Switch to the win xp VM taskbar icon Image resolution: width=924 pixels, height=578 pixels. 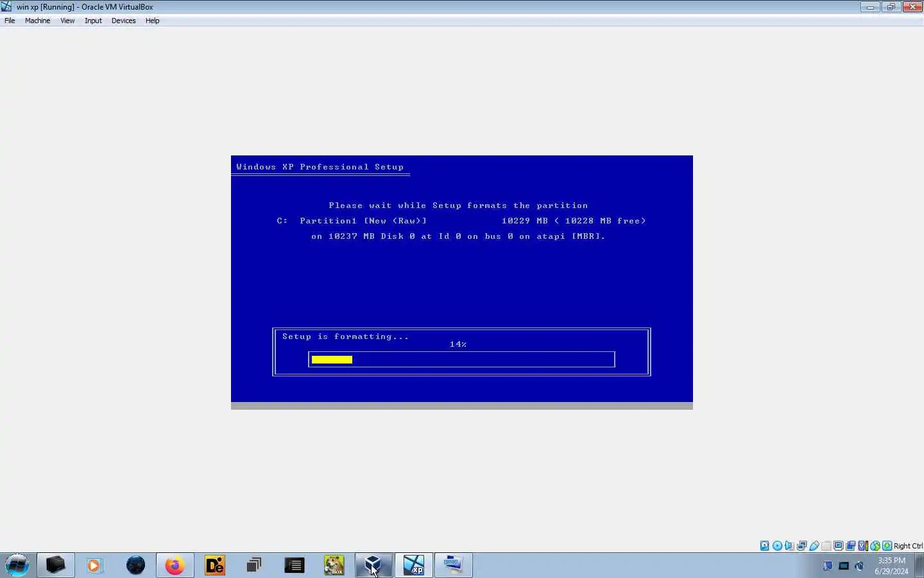(x=414, y=565)
